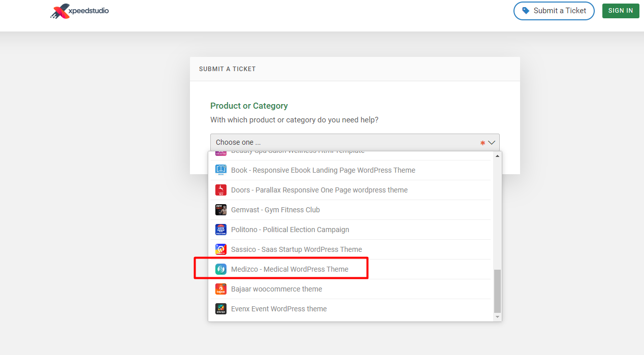Click the dropdown list scroll-down arrow
644x355 pixels.
click(497, 317)
